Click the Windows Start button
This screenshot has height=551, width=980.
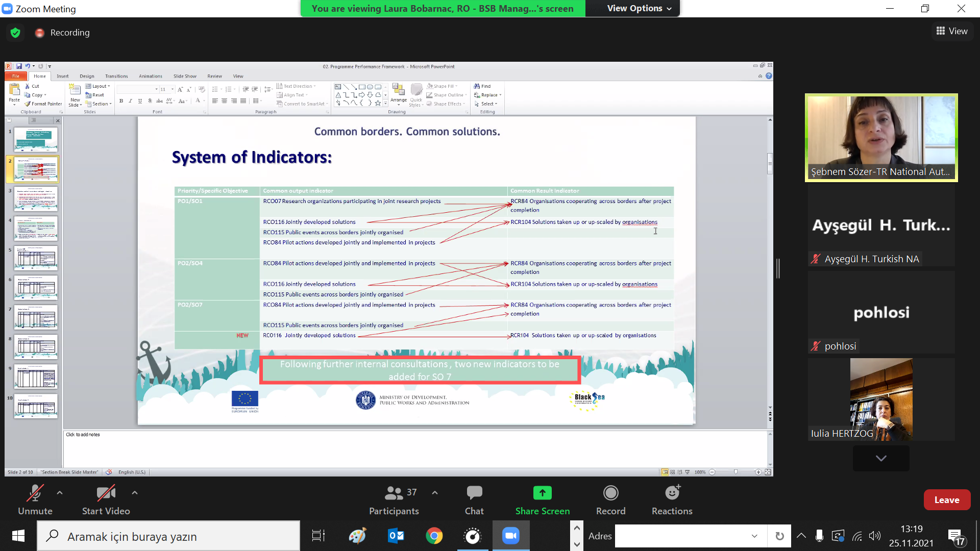point(18,536)
